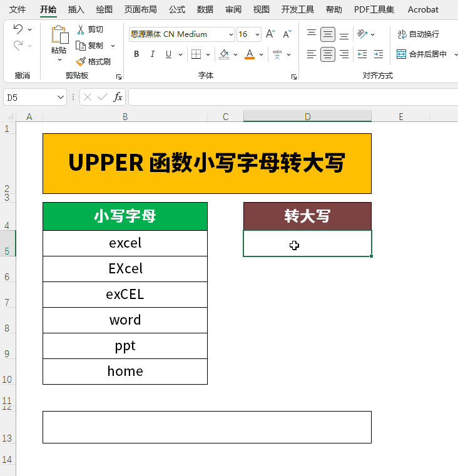Click the 转大写 header cell
The width and height of the screenshot is (458, 476).
point(307,216)
